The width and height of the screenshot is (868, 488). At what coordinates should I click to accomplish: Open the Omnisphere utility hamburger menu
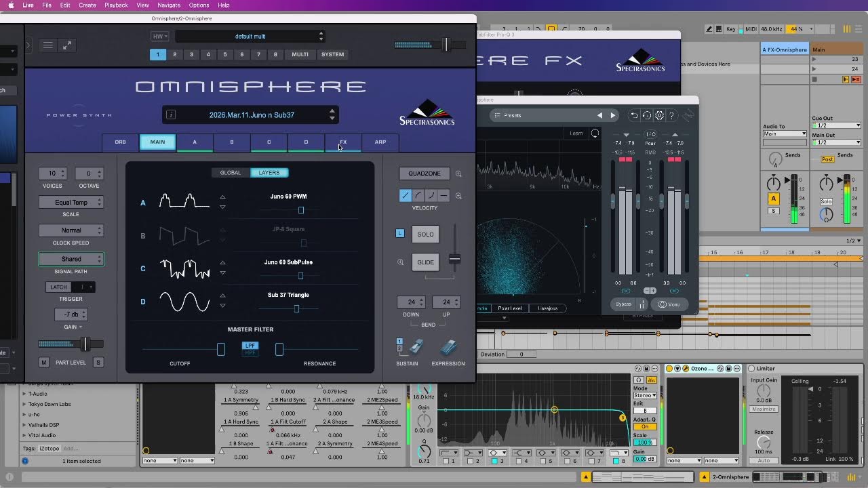click(x=47, y=45)
